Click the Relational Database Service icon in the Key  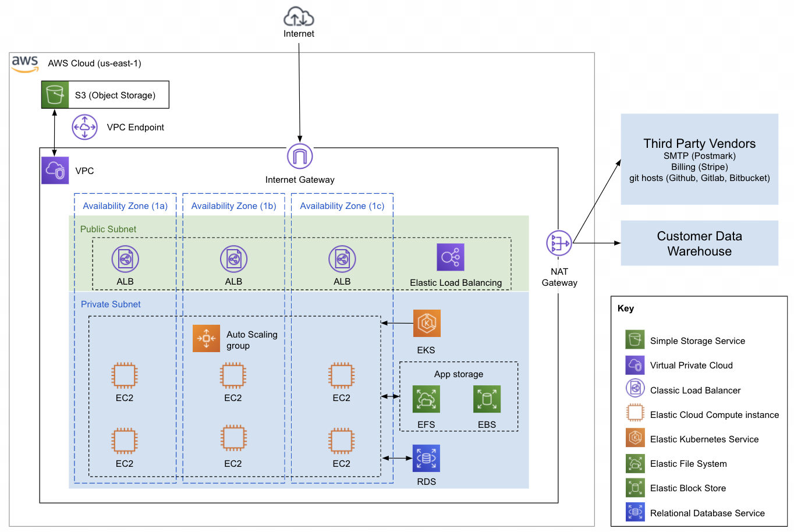[635, 512]
